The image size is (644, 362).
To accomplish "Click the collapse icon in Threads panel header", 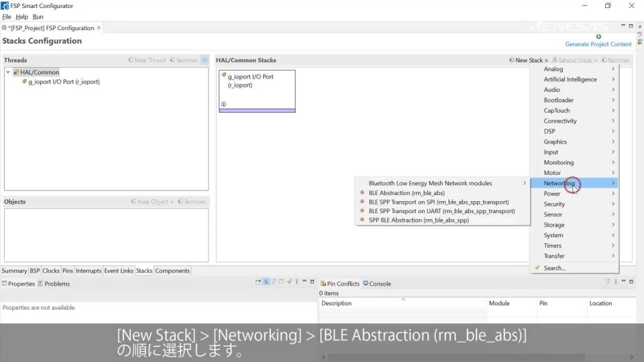I will pos(205,60).
